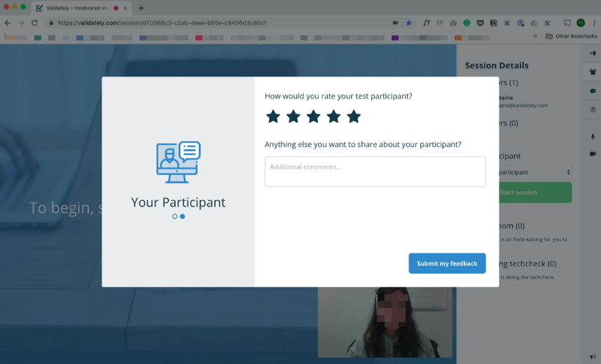Toggle the microphone in the sidebar
This screenshot has height=364, width=601.
[593, 136]
